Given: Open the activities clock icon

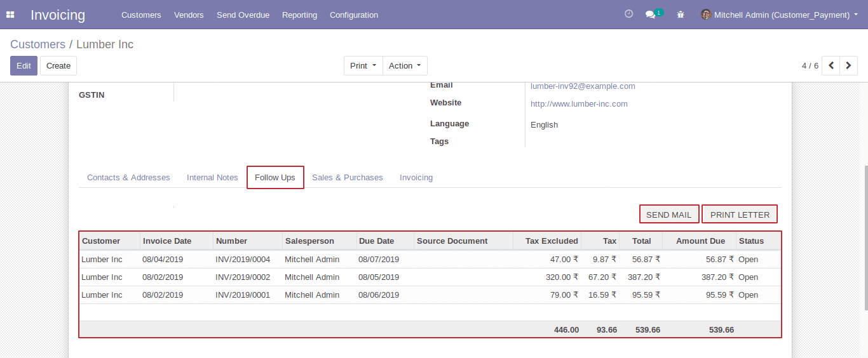Looking at the screenshot, I should [x=629, y=14].
